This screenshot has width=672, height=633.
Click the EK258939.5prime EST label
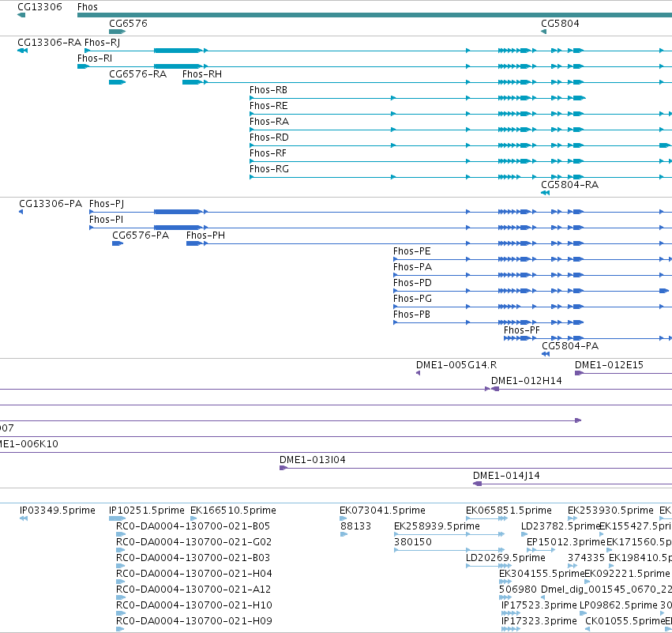[x=437, y=526]
